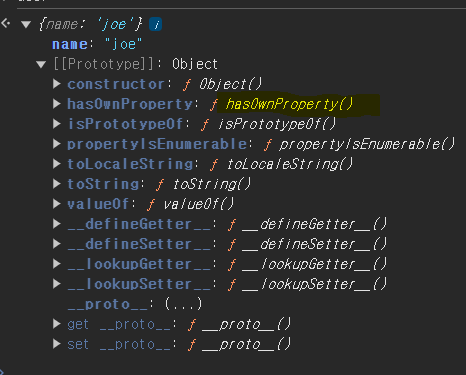Expand the __lookupGetter__ property arrow
This screenshot has height=375, width=466.
pyautogui.click(x=57, y=264)
